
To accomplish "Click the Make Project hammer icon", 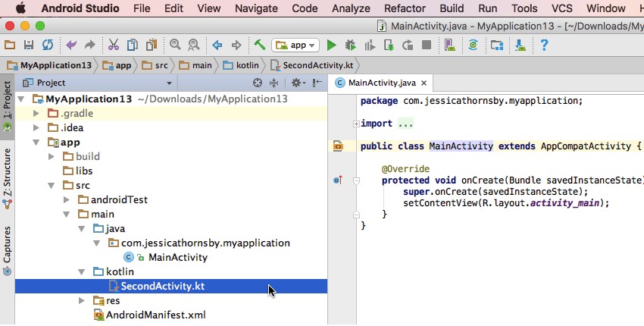I will (x=260, y=45).
